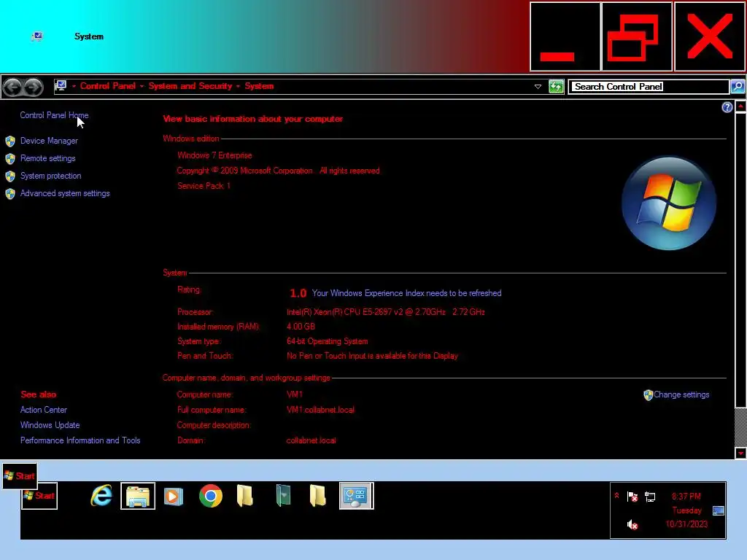Restore down the System window
The width and height of the screenshot is (747, 560).
[x=637, y=36]
